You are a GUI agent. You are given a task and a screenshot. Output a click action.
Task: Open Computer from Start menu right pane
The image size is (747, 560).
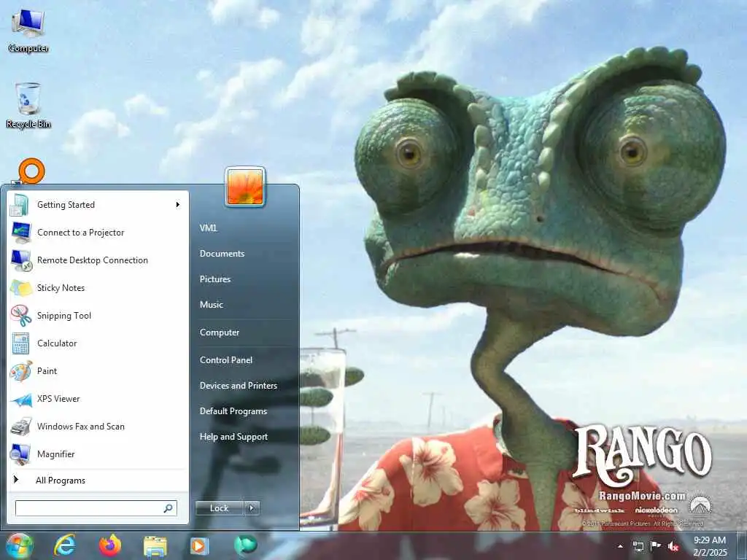(219, 332)
